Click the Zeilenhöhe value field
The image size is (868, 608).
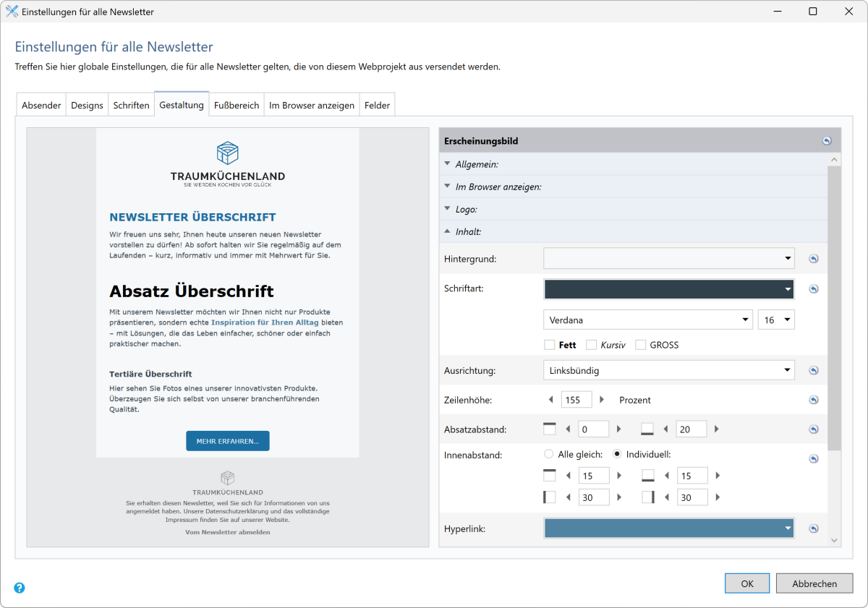coord(576,399)
